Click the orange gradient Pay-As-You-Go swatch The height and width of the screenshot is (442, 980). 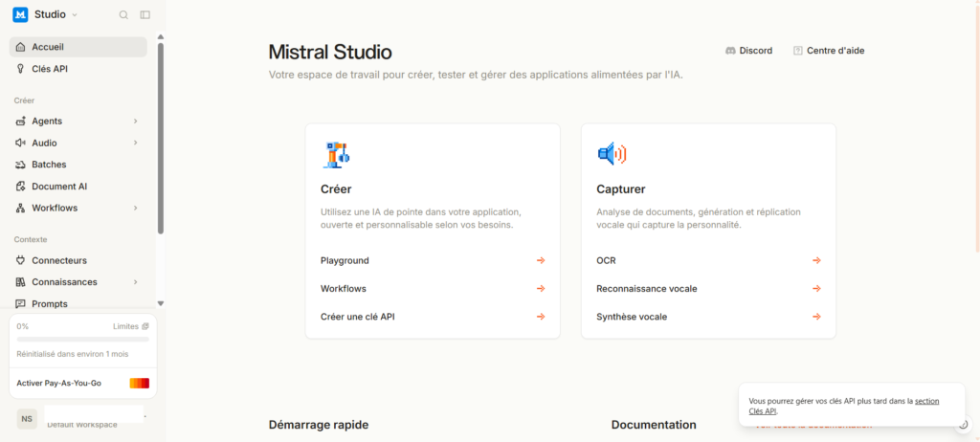140,384
